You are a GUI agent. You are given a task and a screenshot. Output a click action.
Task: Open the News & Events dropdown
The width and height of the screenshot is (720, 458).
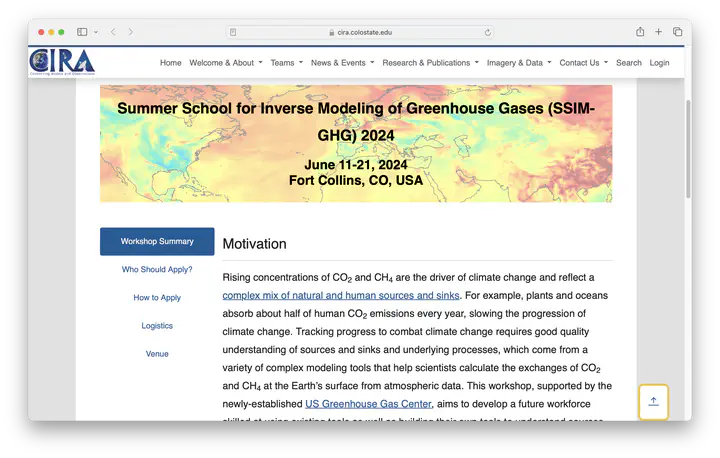click(x=342, y=63)
